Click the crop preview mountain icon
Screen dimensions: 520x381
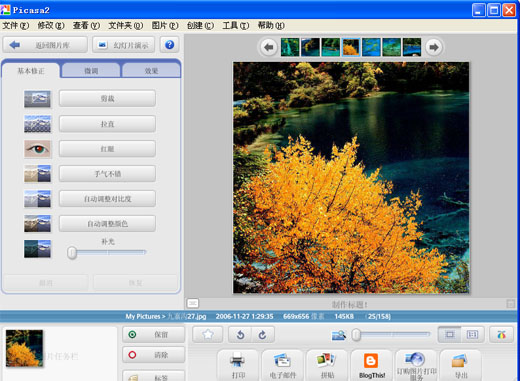coord(37,99)
